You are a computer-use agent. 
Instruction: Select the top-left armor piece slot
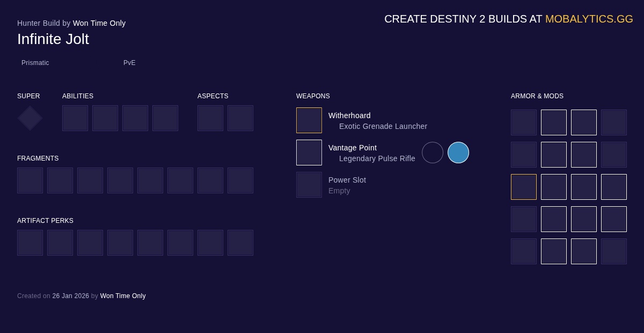pos(524,122)
